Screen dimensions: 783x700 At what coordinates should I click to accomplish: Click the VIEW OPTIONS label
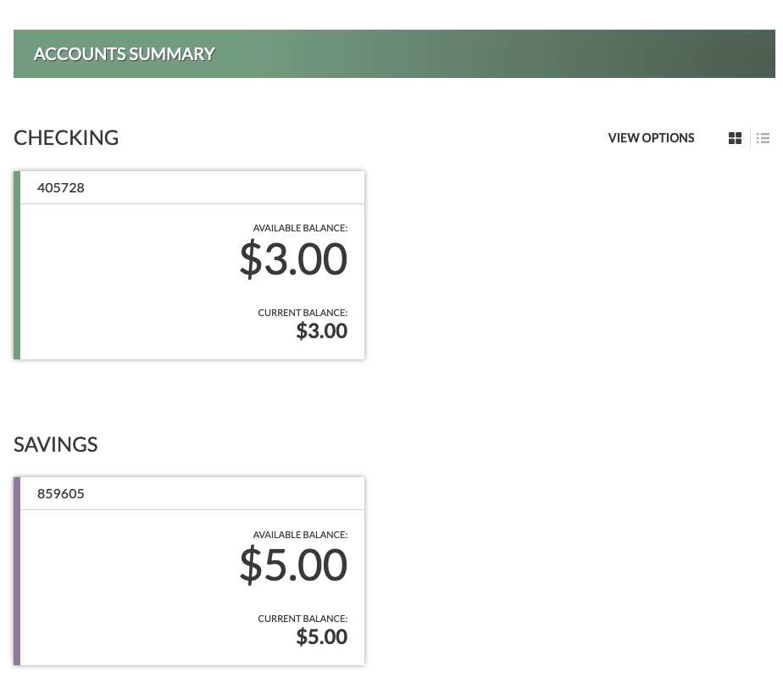point(651,138)
